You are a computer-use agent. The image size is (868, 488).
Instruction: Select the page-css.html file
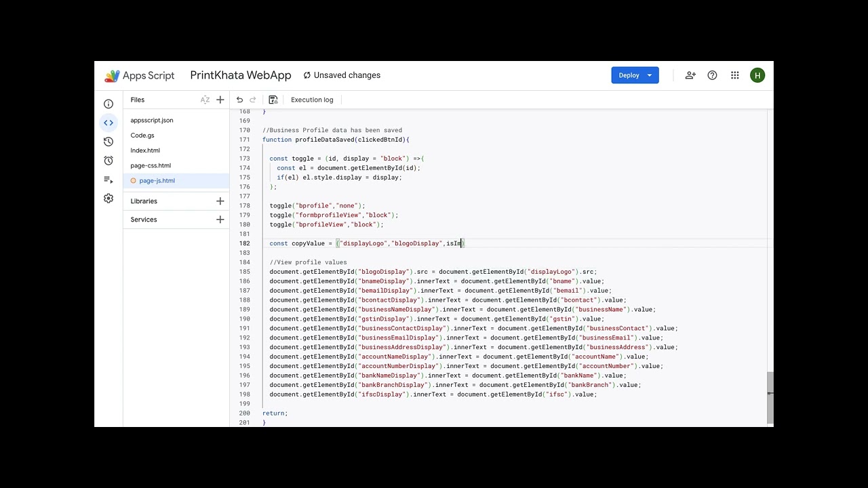click(x=151, y=165)
